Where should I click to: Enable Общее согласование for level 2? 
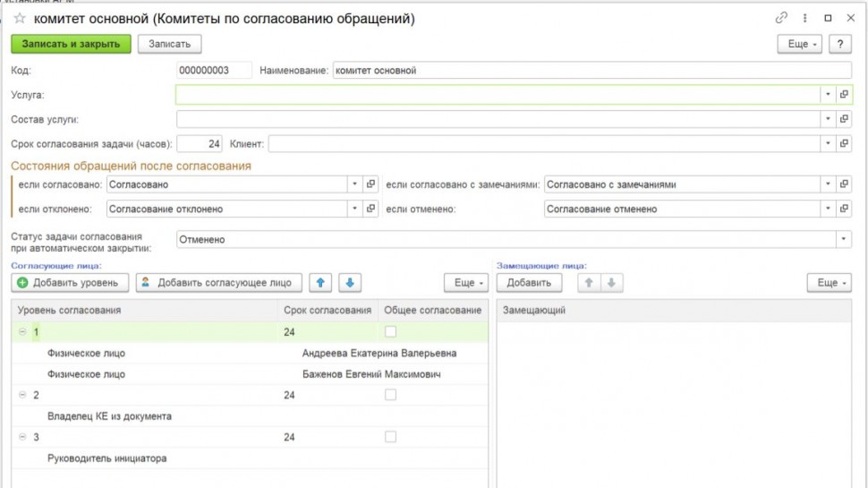pos(390,395)
